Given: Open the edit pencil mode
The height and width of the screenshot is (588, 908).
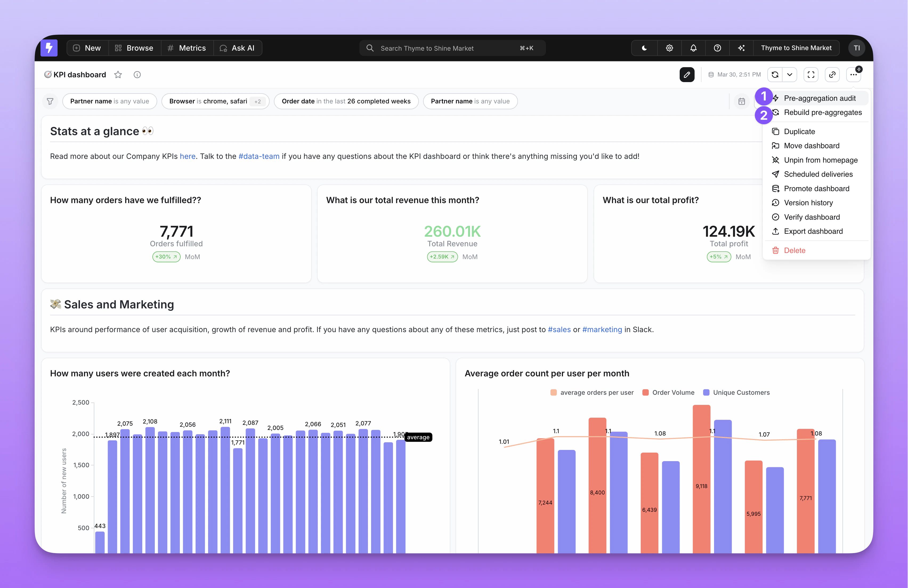Looking at the screenshot, I should pyautogui.click(x=687, y=74).
